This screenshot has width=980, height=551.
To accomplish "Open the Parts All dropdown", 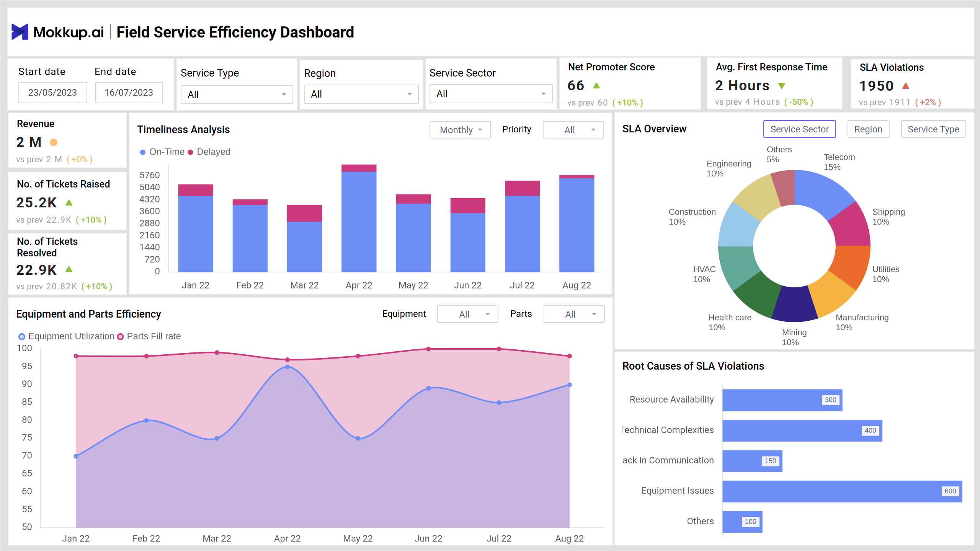I will [x=574, y=314].
